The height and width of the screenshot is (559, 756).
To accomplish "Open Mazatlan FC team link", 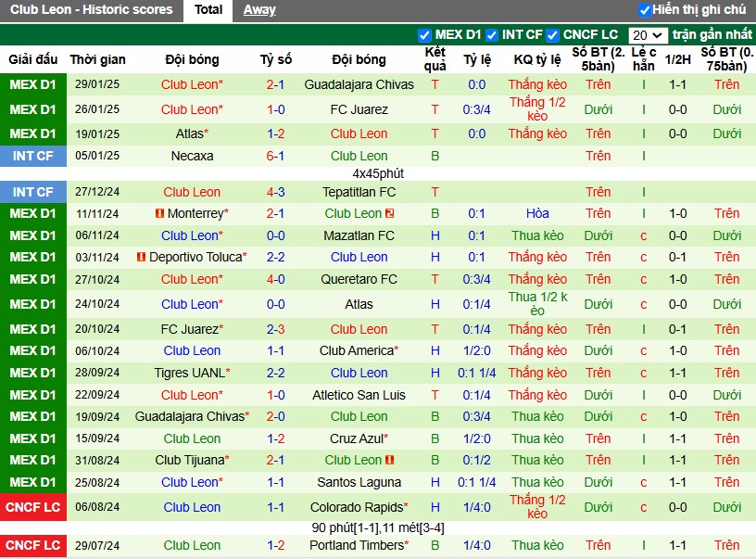I will coord(359,235).
